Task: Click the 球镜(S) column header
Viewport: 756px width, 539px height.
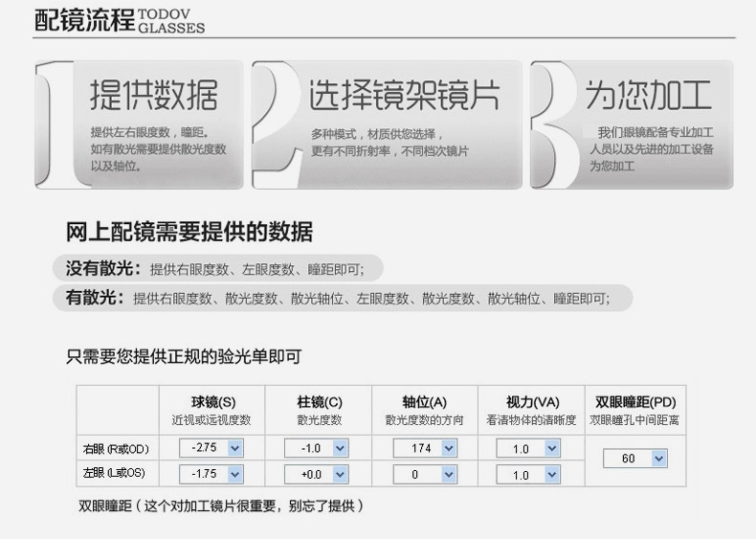Action: coord(213,402)
